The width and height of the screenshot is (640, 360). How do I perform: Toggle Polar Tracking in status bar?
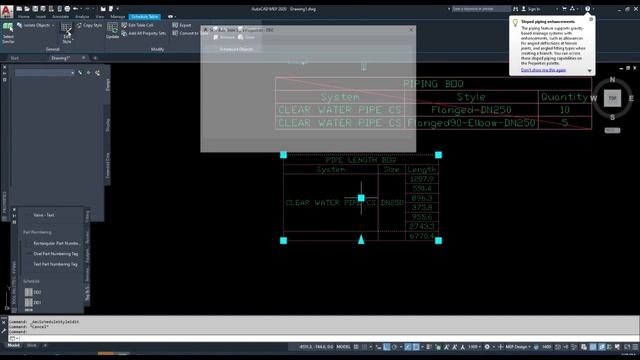click(x=395, y=347)
